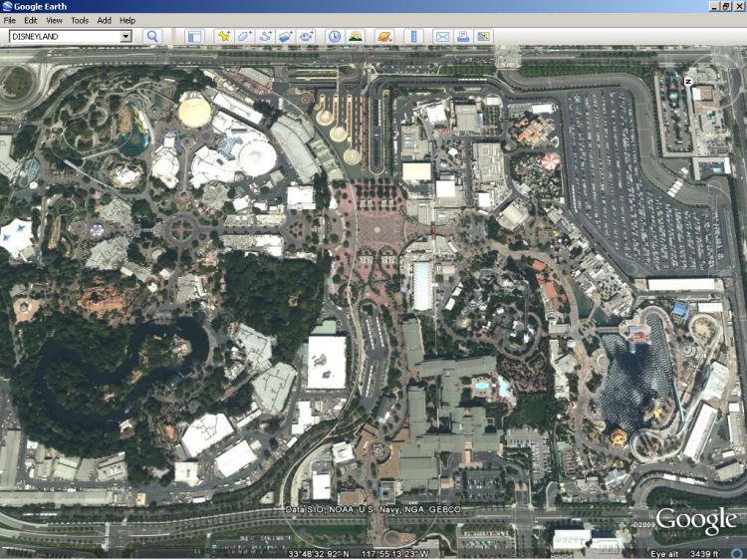Restore down the Google Earth window
Image resolution: width=747 pixels, height=560 pixels.
point(725,6)
